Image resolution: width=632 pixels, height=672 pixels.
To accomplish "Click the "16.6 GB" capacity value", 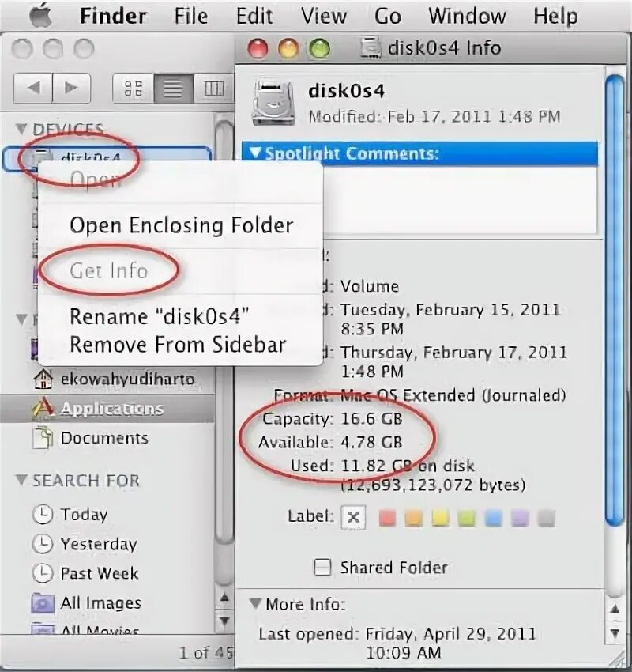I will 371,419.
